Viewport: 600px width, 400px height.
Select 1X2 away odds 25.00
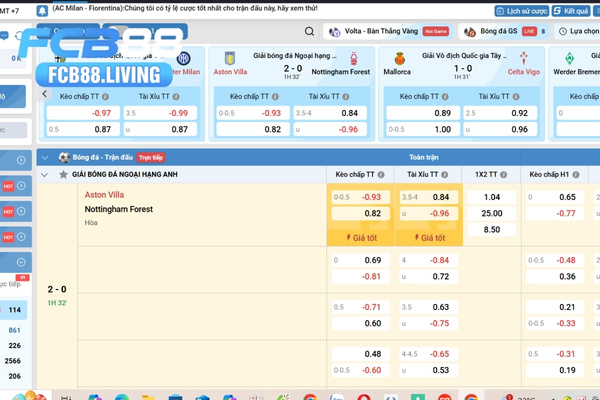(x=492, y=213)
